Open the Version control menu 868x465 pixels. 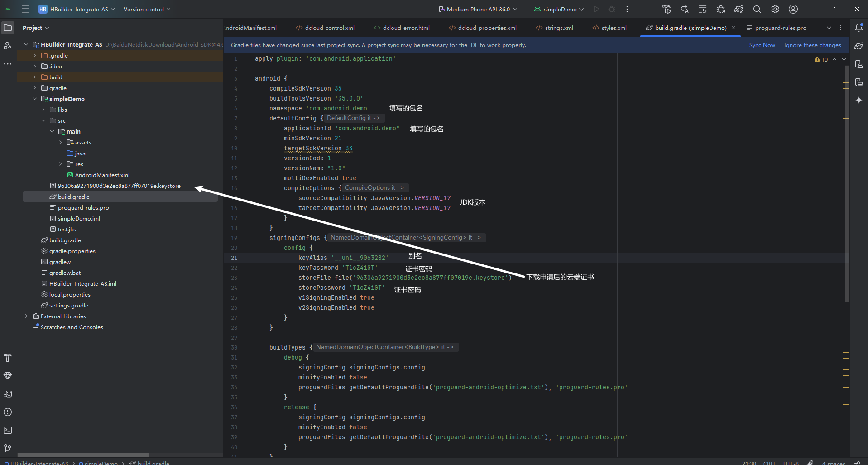click(x=147, y=9)
